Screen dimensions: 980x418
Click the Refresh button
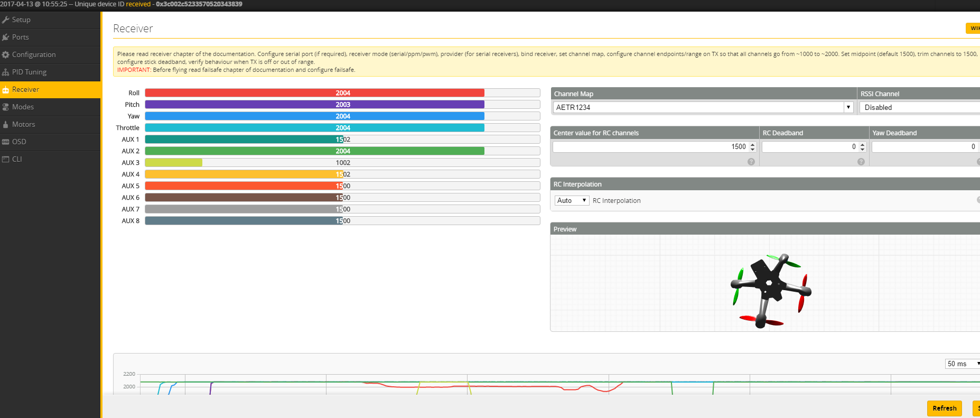coord(945,408)
